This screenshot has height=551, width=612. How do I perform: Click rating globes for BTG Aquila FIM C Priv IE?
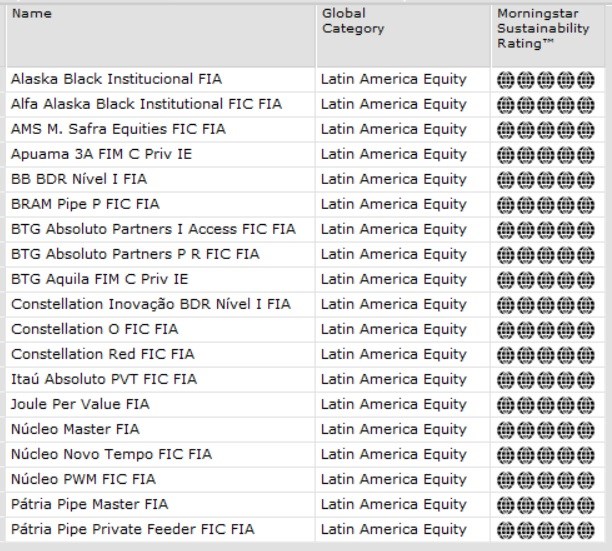[541, 279]
